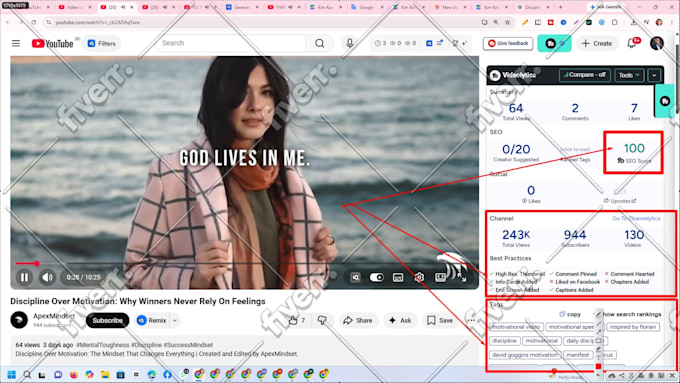Select the 'david goggins motivation' tag
680x383 pixels.
tap(525, 355)
